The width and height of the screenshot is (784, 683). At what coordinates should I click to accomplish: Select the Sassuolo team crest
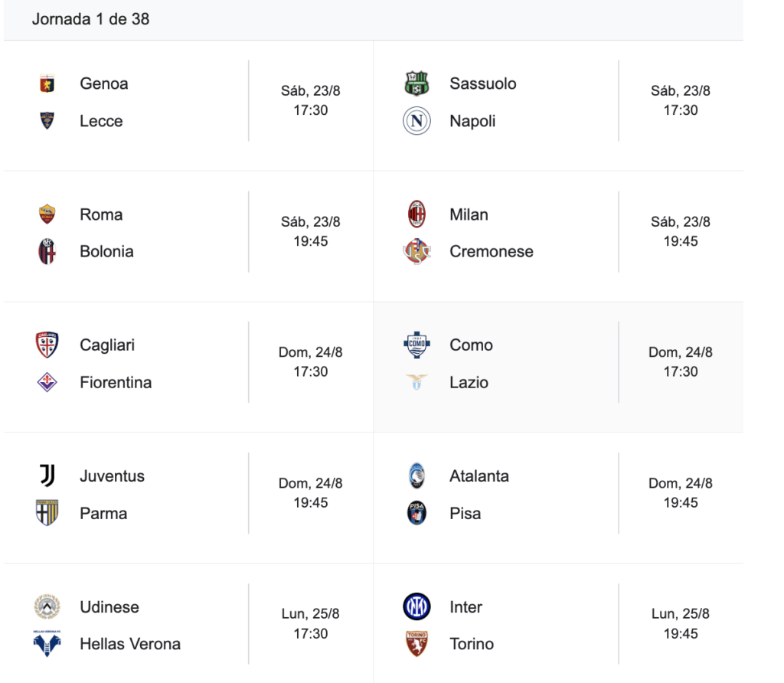tap(416, 83)
